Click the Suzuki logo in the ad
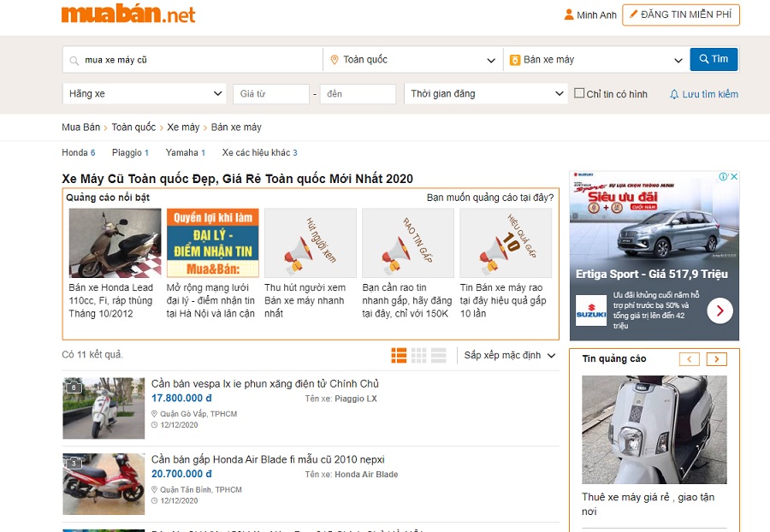Viewport: 770px width, 532px height. tap(590, 310)
